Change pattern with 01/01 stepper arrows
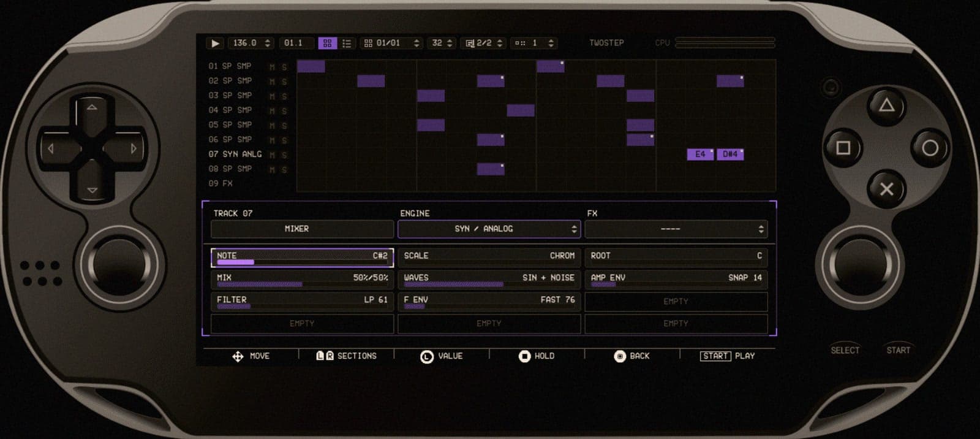980x439 pixels. click(417, 43)
